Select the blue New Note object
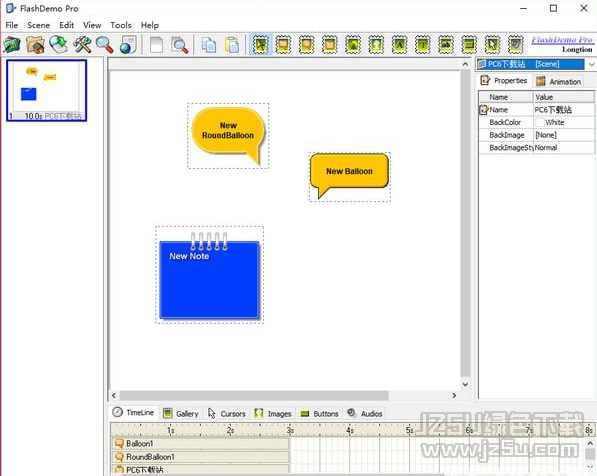This screenshot has width=597, height=476. (x=209, y=275)
